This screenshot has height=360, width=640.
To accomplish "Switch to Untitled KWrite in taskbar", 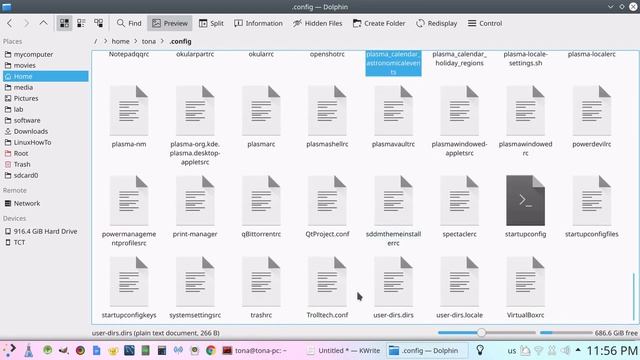I will pos(344,350).
